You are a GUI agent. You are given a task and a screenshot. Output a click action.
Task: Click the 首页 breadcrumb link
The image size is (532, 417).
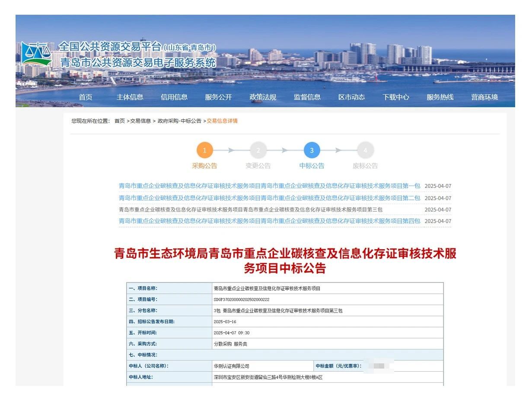[120, 121]
